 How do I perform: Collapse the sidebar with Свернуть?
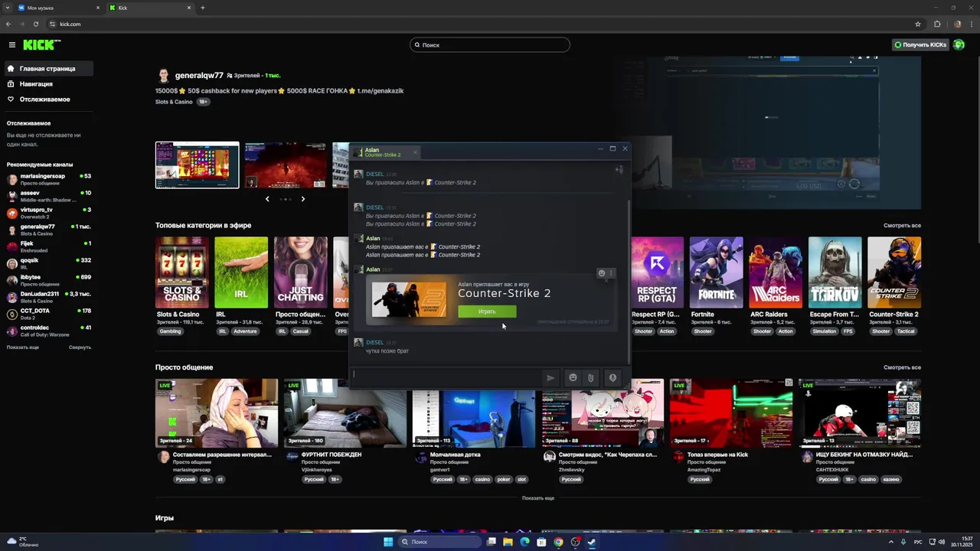pos(80,347)
